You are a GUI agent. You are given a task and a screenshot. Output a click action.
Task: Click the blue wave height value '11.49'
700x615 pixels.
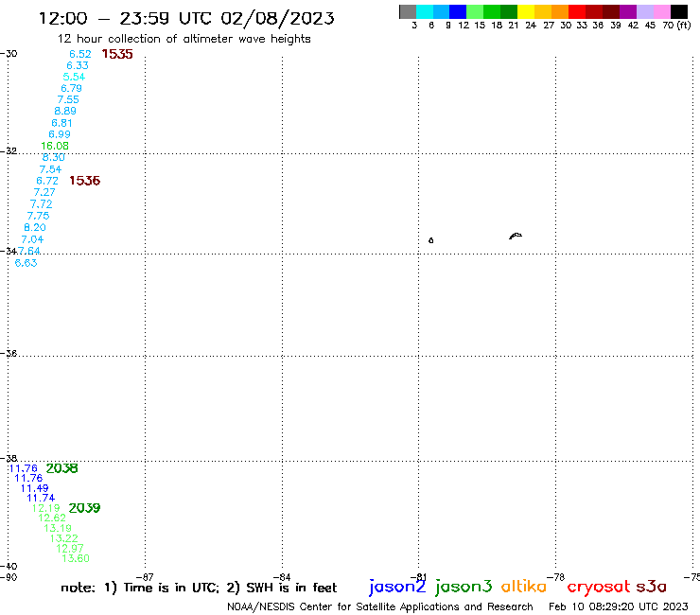pos(35,488)
